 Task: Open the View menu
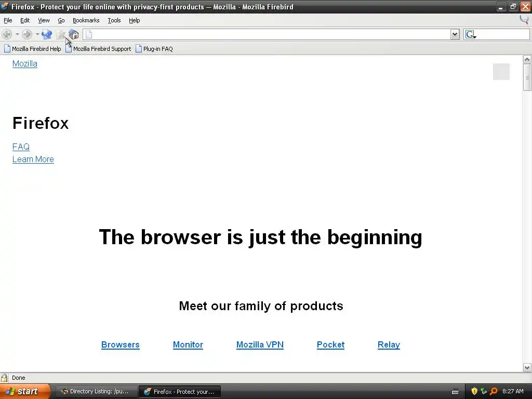pyautogui.click(x=44, y=20)
